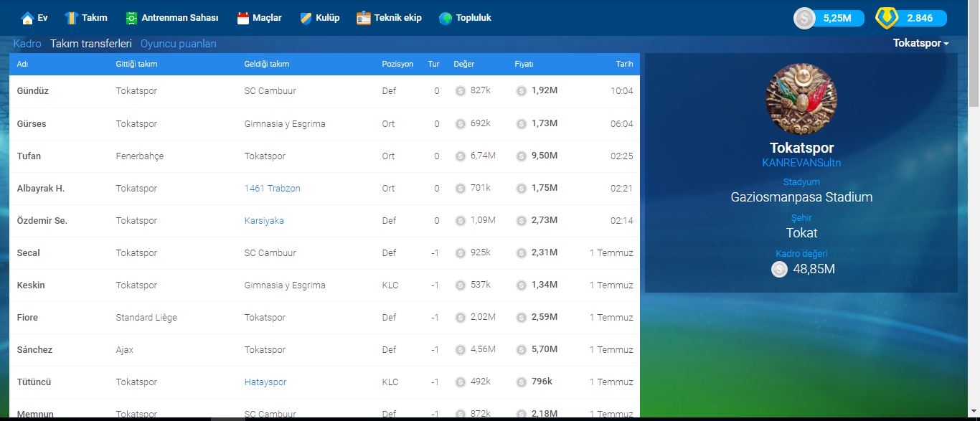Click the coin icon beside 48,85M squad value
This screenshot has height=421, width=980.
click(779, 269)
